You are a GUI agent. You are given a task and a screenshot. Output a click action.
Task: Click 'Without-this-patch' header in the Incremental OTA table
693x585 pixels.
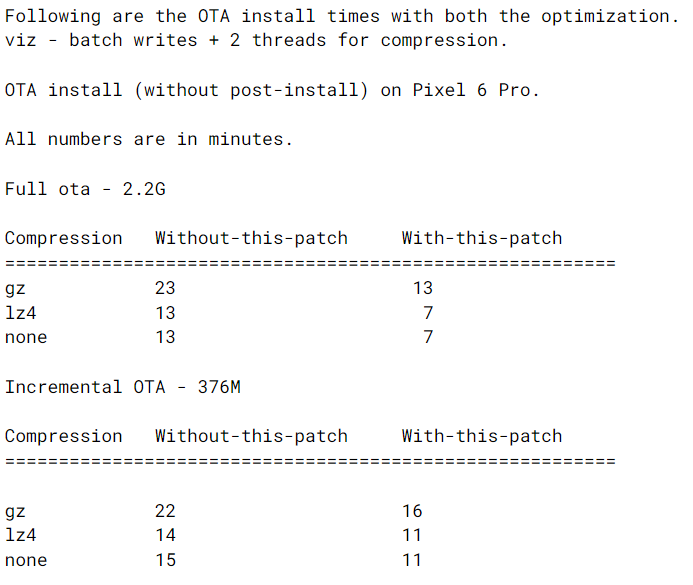tap(251, 436)
